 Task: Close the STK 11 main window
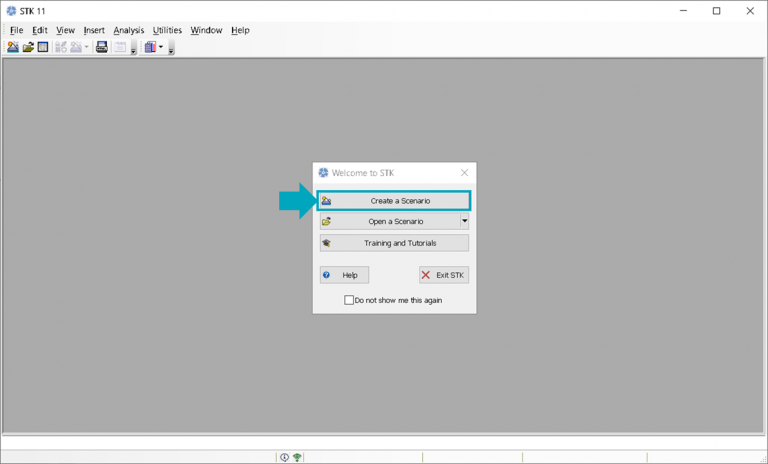coord(750,11)
